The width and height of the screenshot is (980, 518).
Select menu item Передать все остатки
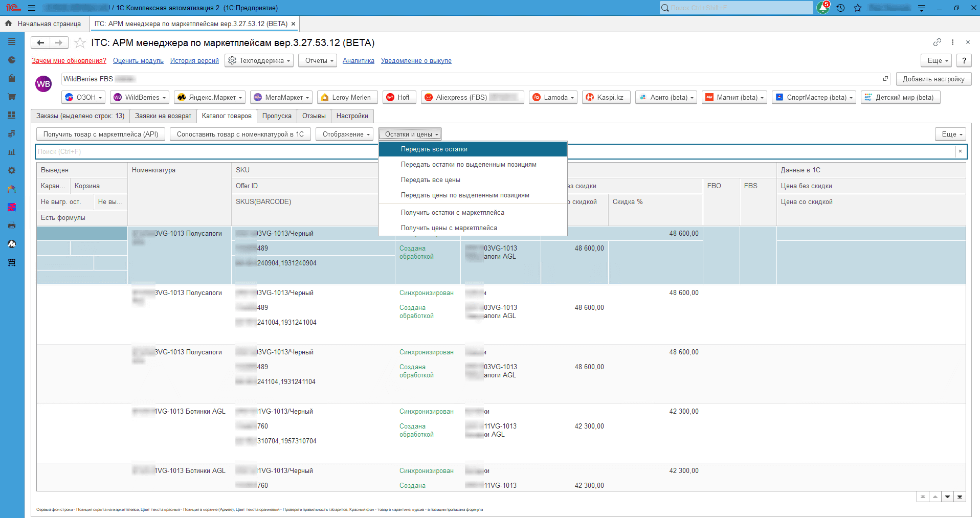(473, 149)
